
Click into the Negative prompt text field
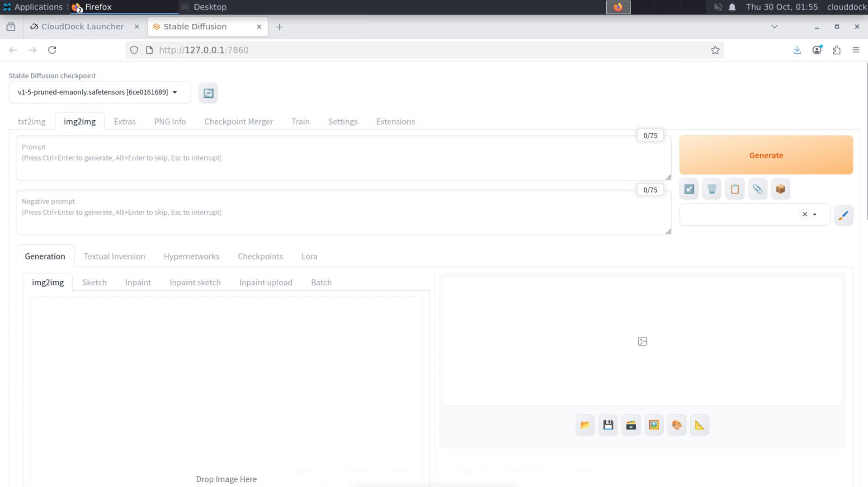pyautogui.click(x=344, y=217)
